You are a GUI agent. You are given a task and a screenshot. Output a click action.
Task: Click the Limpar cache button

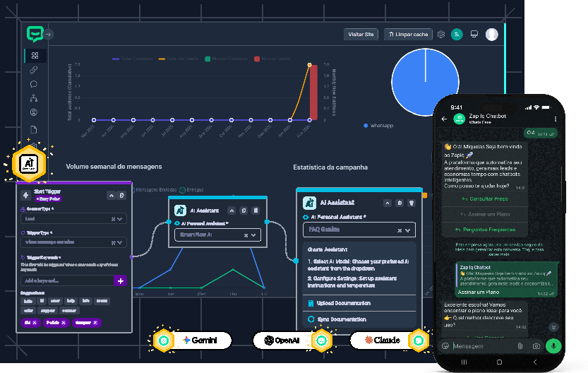(408, 34)
